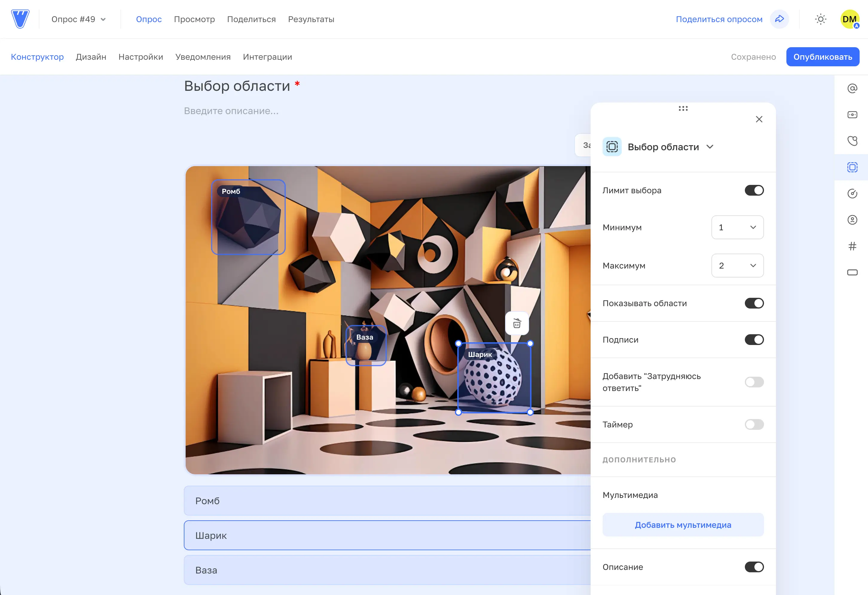Open the Результаты tab

coord(311,19)
